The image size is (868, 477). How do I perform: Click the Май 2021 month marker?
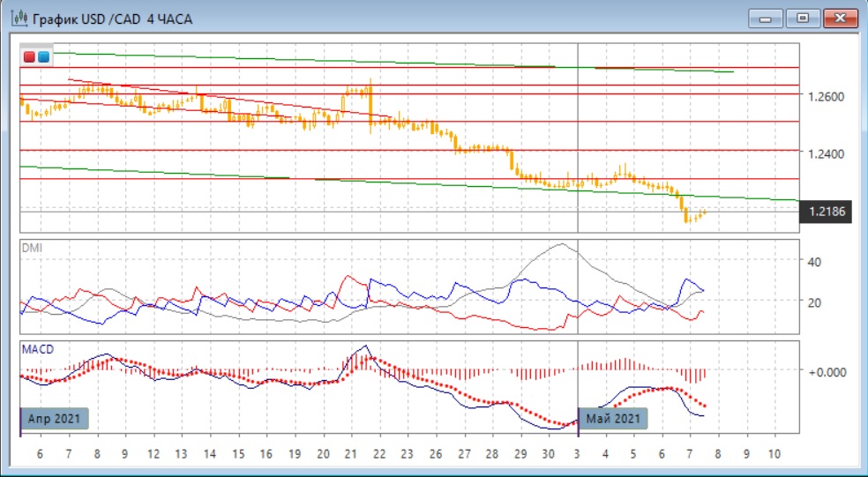point(613,418)
